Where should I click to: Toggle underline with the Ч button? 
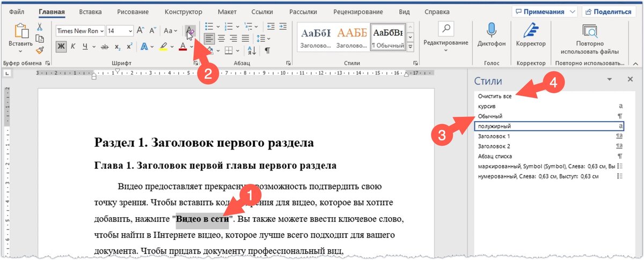pos(85,47)
